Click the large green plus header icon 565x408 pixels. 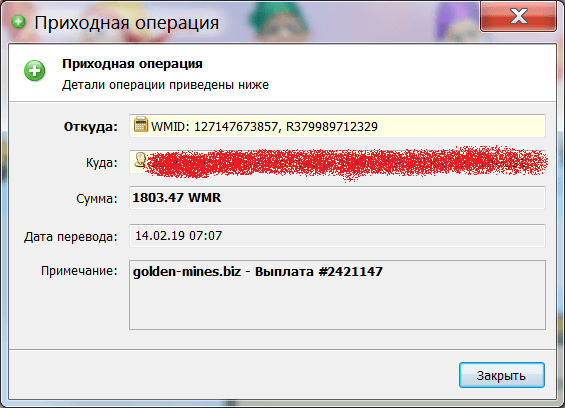(35, 71)
